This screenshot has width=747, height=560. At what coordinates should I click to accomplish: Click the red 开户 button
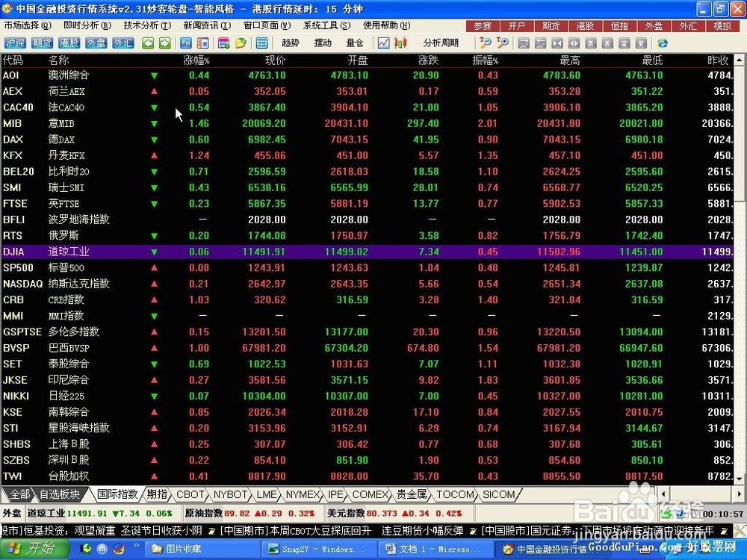(x=516, y=25)
